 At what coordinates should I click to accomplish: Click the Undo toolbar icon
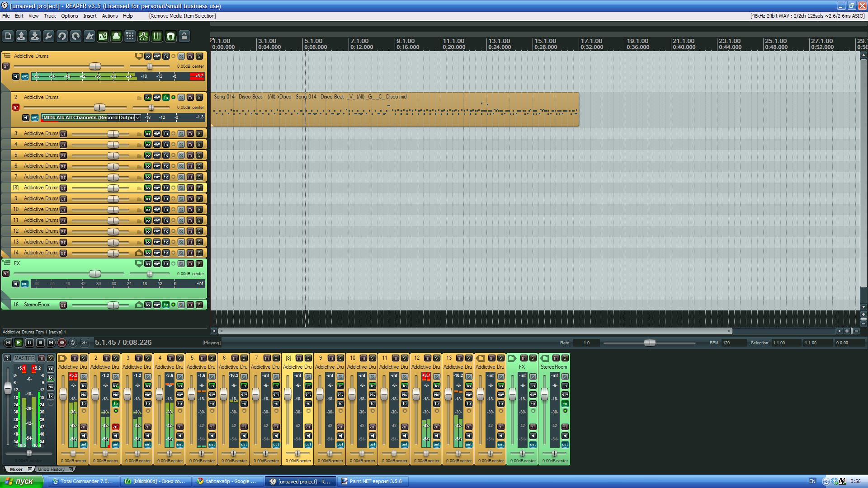[x=62, y=36]
